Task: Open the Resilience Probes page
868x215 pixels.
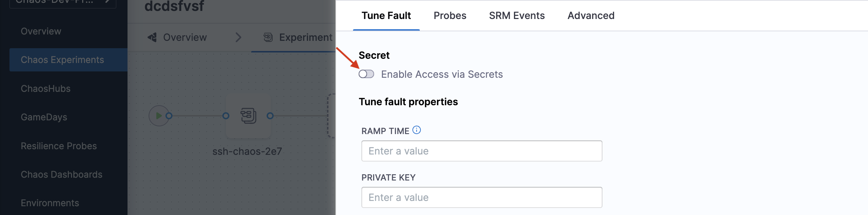Action: 59,146
